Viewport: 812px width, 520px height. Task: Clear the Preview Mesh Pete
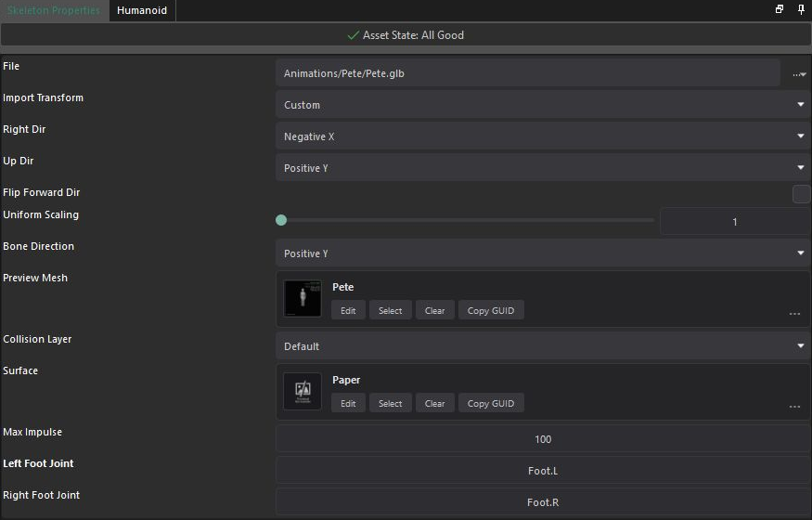click(x=434, y=310)
